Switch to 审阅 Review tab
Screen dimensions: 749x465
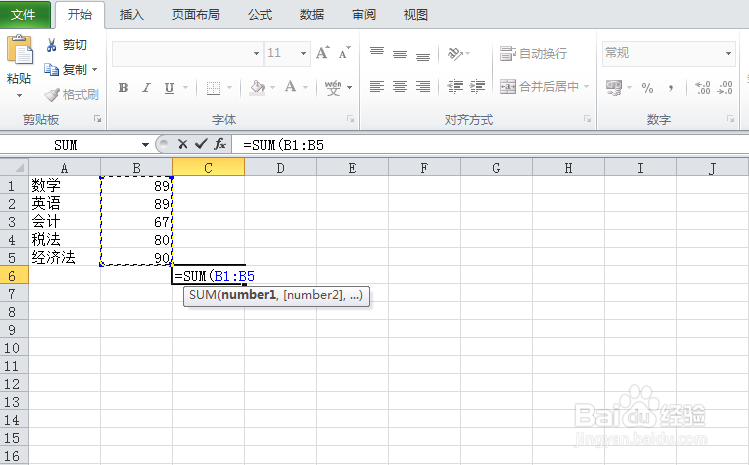(x=364, y=15)
